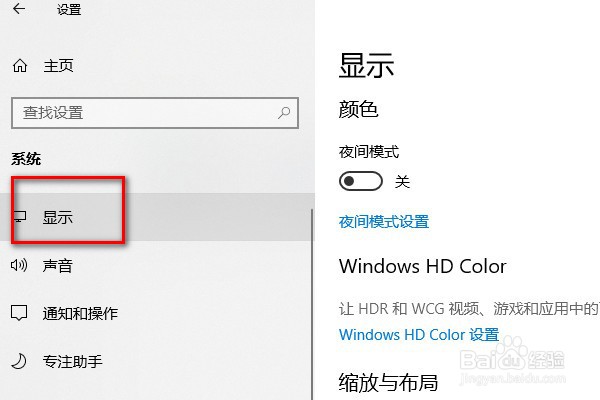
Task: Click the moon icon for 专注助手
Action: click(x=19, y=361)
